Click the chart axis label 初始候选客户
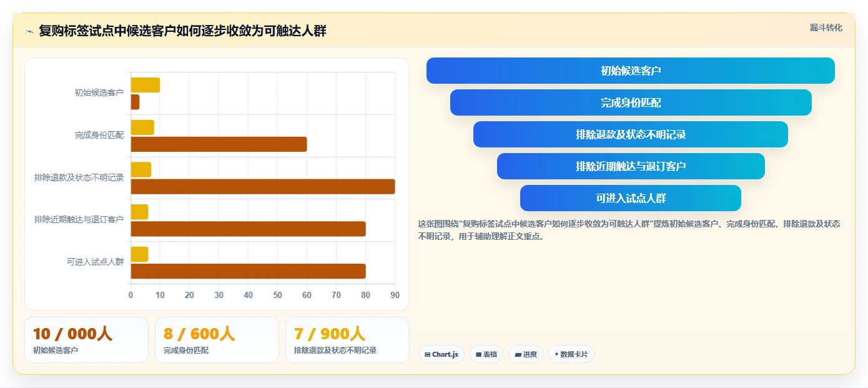 [99, 93]
